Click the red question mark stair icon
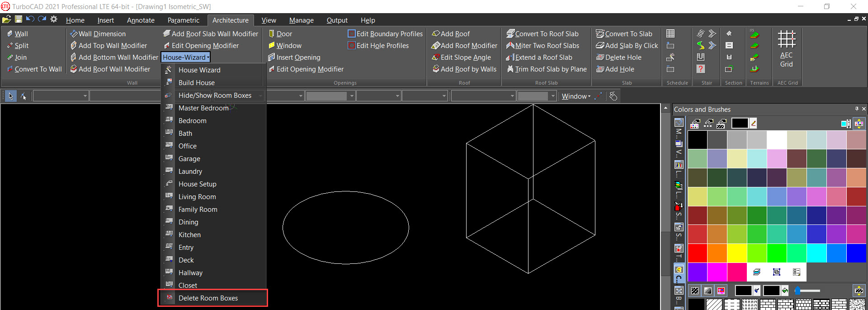 pyautogui.click(x=700, y=69)
